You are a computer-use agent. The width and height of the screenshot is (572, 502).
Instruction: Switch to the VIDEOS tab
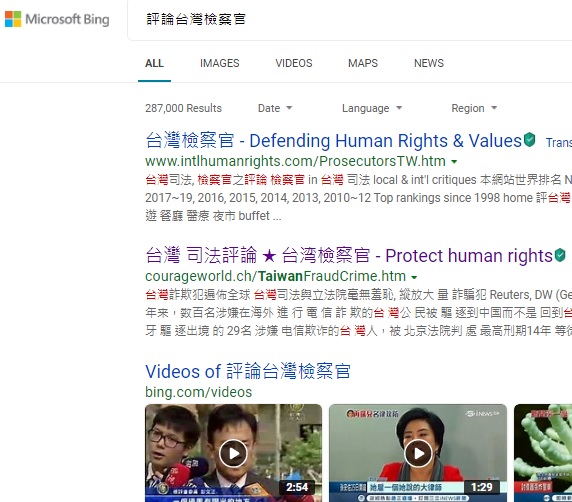coord(294,63)
